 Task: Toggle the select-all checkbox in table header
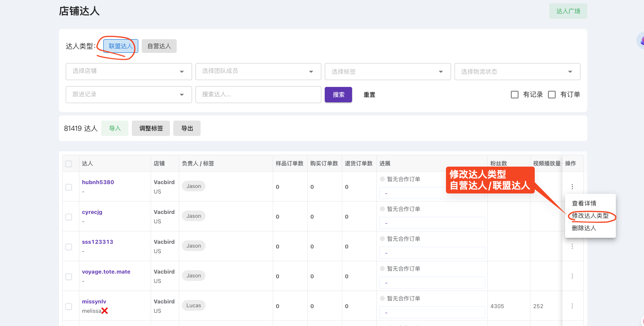coord(69,164)
